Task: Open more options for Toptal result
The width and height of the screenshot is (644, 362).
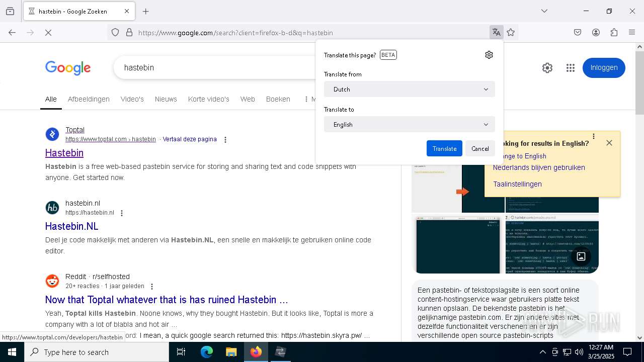Action: (225, 140)
